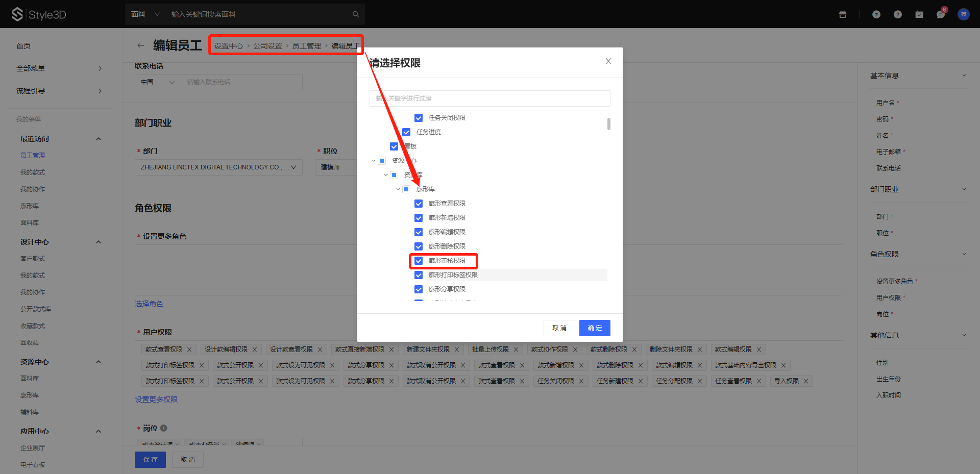Click the 设置更多权限 link

(156, 400)
